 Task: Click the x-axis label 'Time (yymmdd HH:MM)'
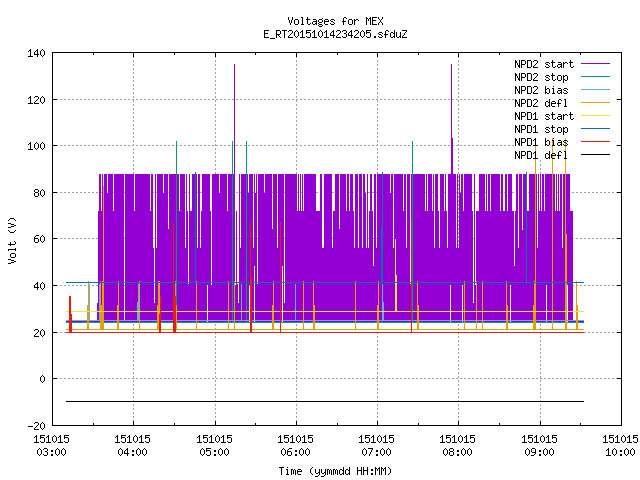(x=335, y=471)
